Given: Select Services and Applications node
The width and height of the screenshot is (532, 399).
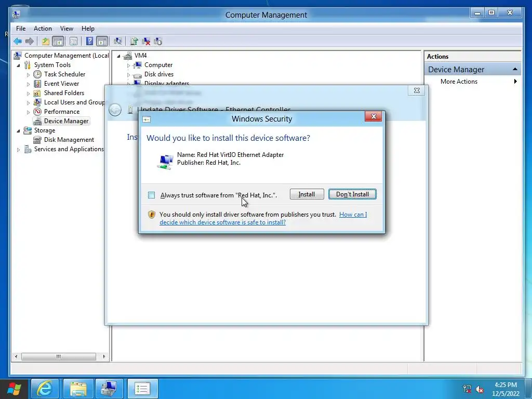Looking at the screenshot, I should pyautogui.click(x=69, y=149).
